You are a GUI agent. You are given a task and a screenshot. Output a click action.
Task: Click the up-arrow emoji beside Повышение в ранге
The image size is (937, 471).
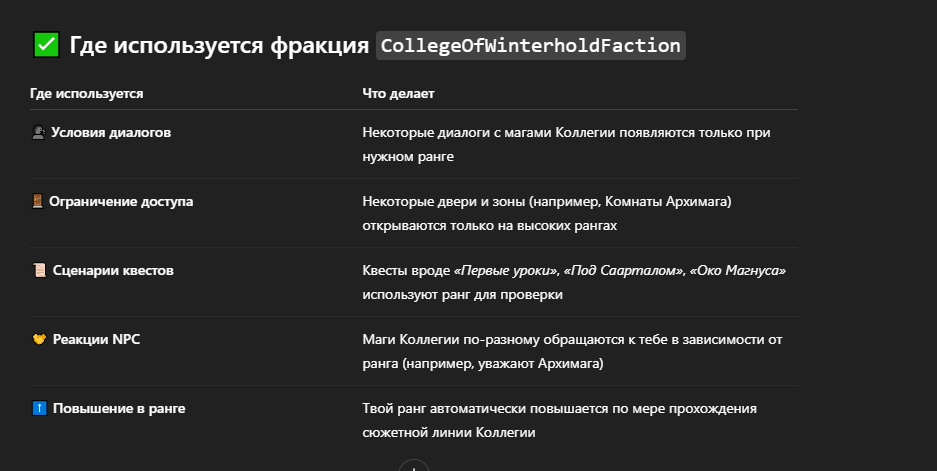click(38, 408)
